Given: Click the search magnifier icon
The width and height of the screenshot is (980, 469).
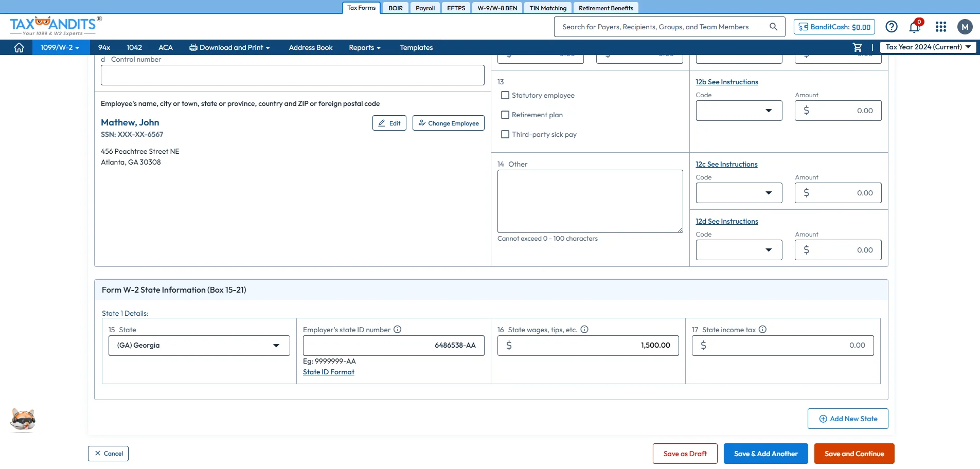Looking at the screenshot, I should pos(773,27).
